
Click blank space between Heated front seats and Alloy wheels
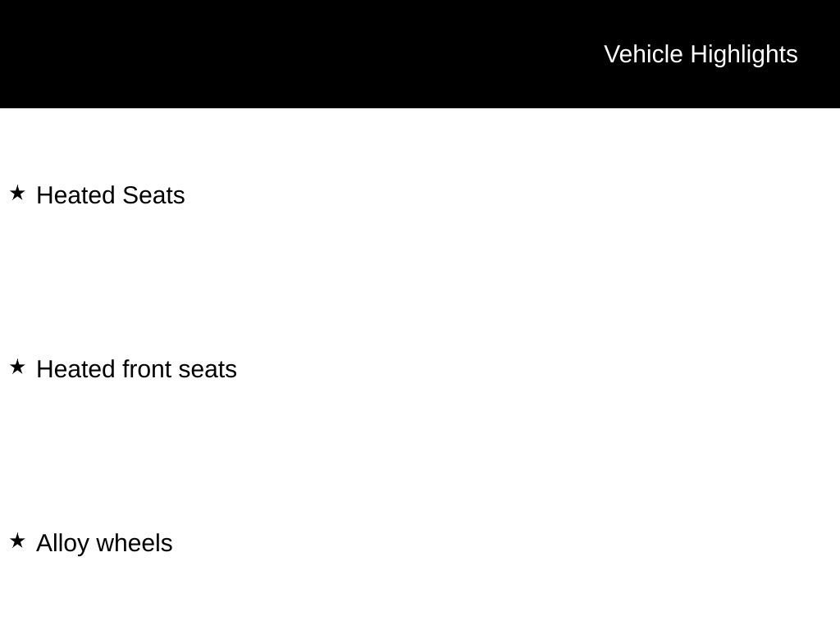pyautogui.click(x=420, y=456)
